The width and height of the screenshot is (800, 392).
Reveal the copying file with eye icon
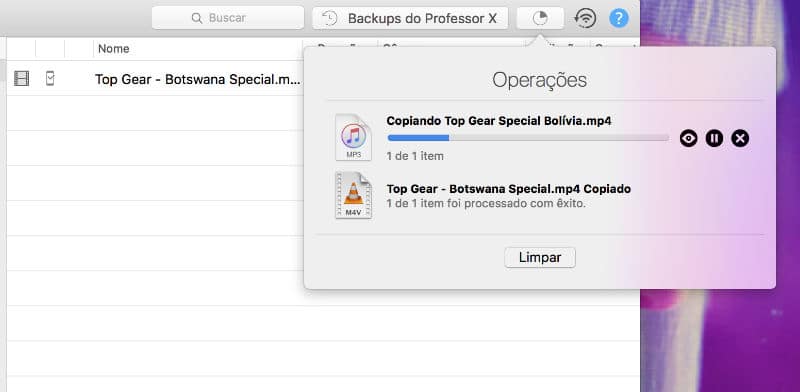click(688, 138)
